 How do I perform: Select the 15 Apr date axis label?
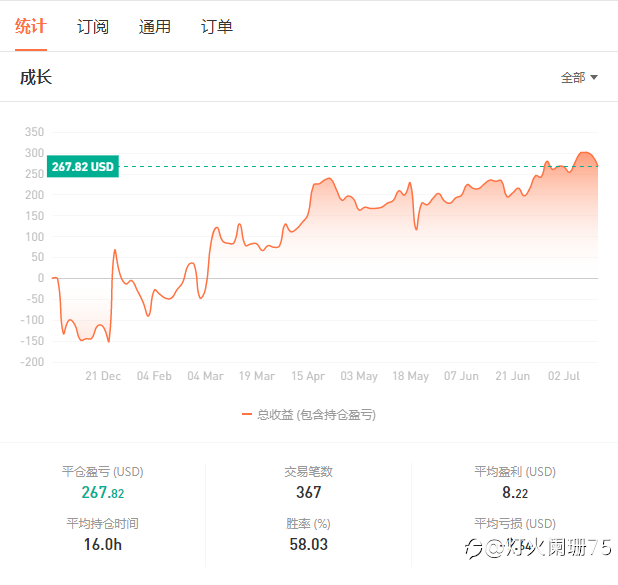308,376
